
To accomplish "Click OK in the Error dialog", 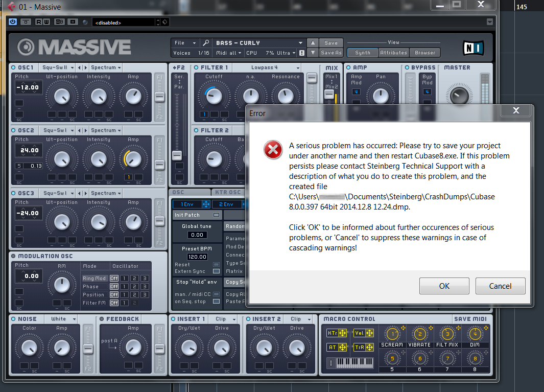I will [444, 286].
